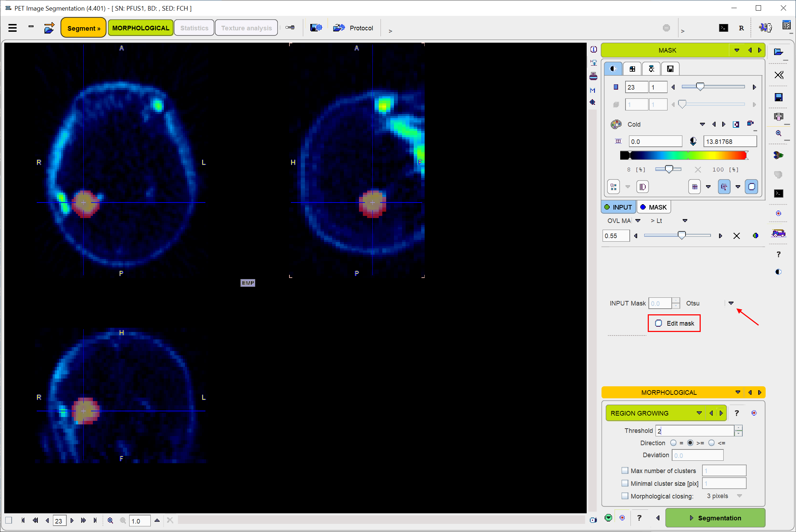Click the Statistics button
This screenshot has width=796, height=532.
[x=194, y=28]
